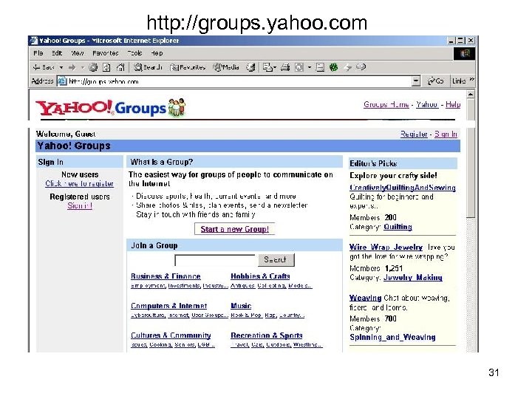This screenshot has width=532, height=399.
Task: Click the Groups Home link
Action: pos(386,104)
